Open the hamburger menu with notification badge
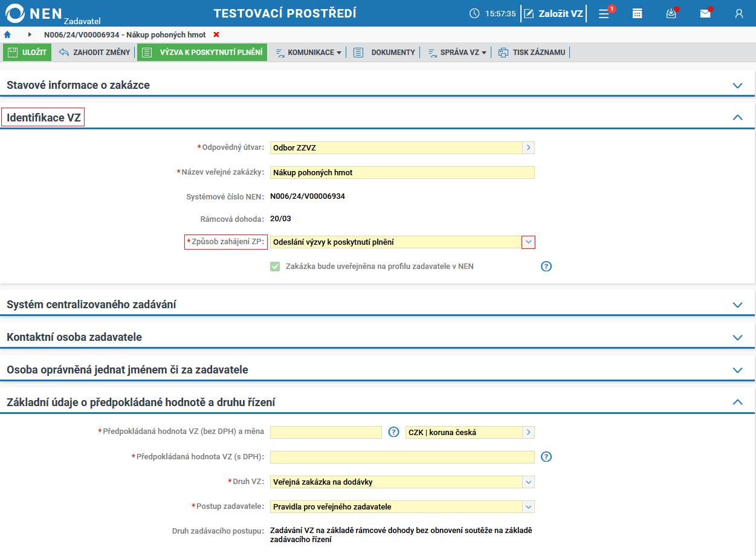 coord(604,13)
